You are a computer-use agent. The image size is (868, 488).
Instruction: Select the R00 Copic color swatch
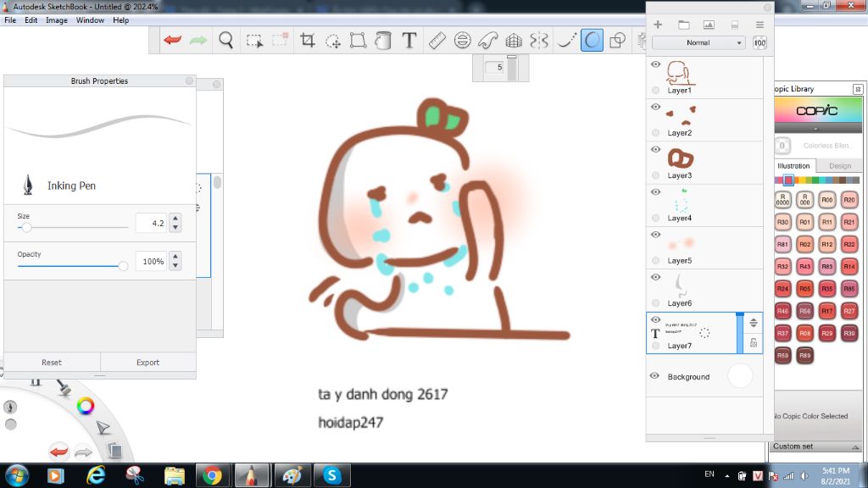click(x=827, y=199)
